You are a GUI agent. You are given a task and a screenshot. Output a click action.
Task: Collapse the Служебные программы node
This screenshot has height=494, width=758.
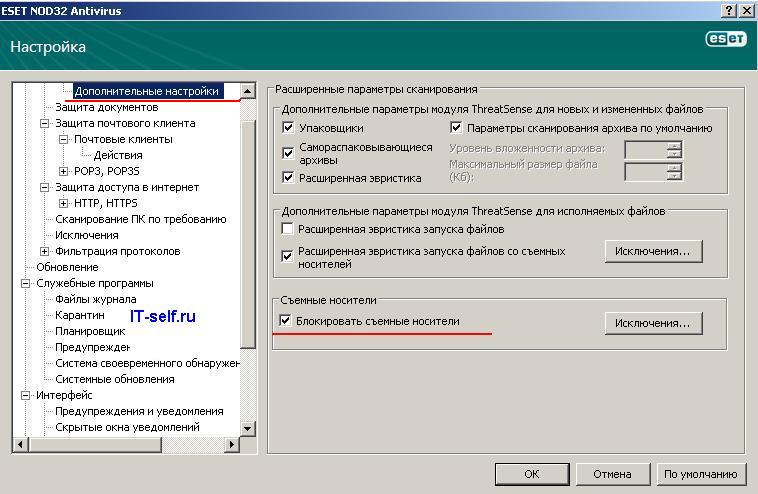tap(26, 283)
